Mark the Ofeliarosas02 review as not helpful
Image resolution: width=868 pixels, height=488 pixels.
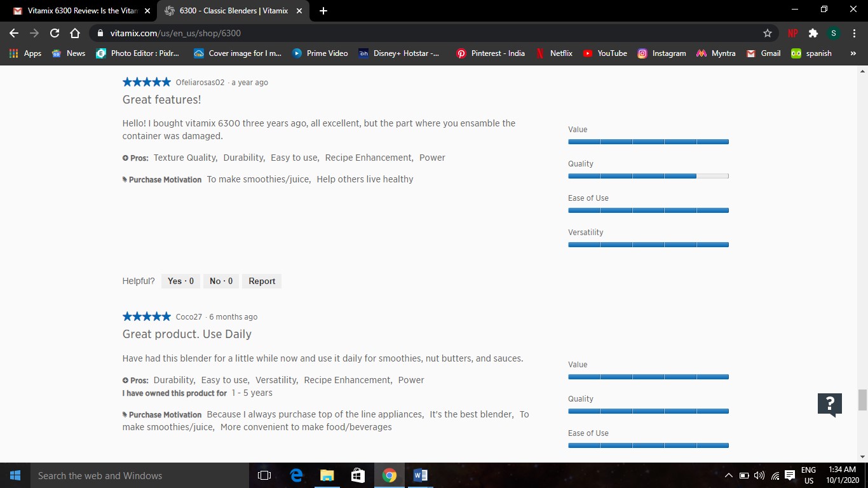(x=221, y=281)
